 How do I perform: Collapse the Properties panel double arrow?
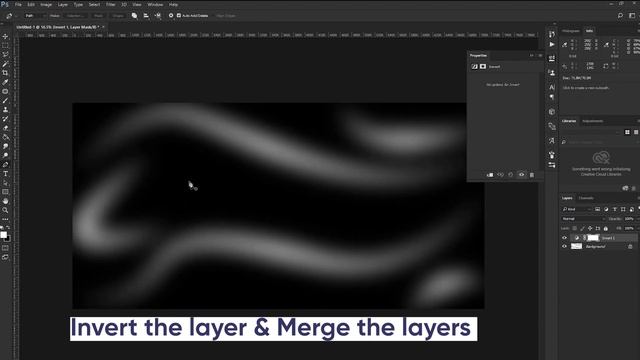532,56
